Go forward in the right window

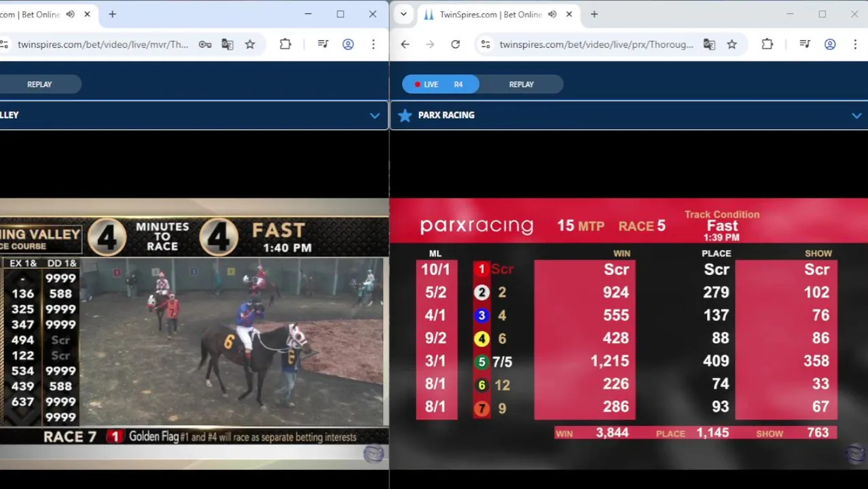430,44
